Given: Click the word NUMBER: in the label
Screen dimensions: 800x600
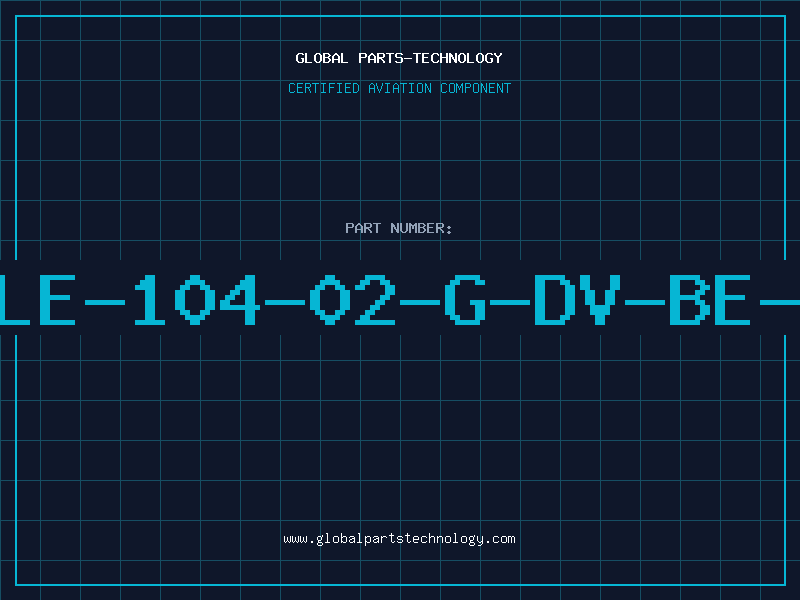Looking at the screenshot, I should click(x=421, y=228).
